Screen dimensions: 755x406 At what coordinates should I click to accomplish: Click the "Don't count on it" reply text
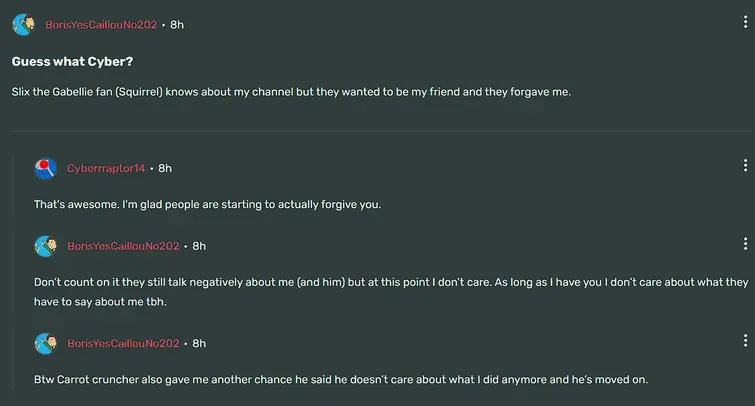pyautogui.click(x=390, y=282)
